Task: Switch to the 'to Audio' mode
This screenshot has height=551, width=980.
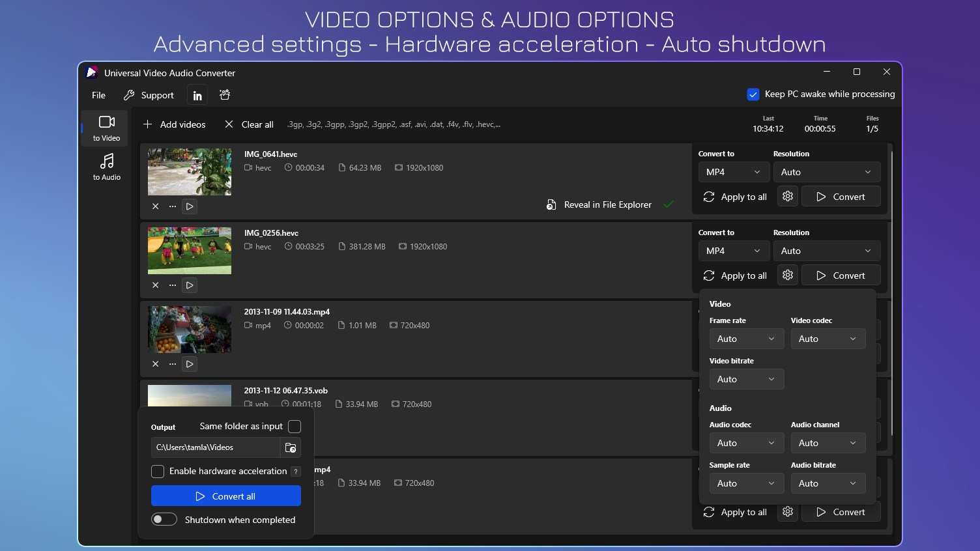Action: [106, 167]
